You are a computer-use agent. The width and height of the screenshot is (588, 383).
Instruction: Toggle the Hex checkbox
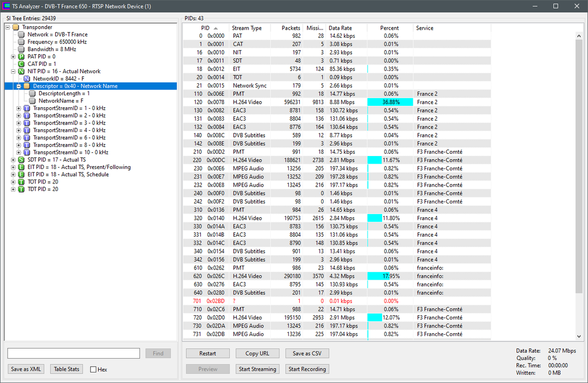point(93,370)
